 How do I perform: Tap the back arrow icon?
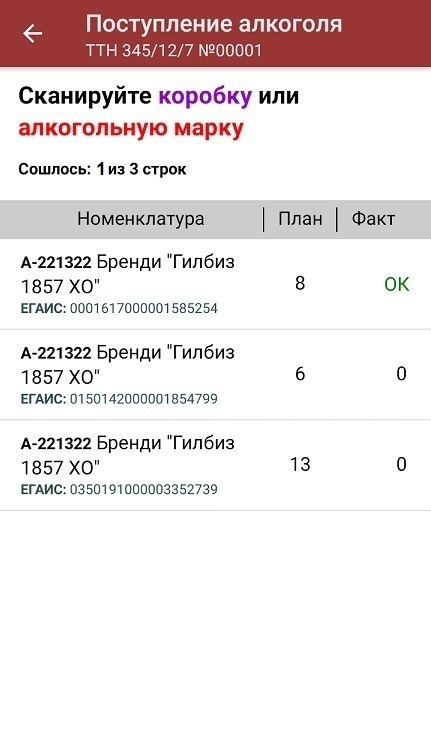pyautogui.click(x=33, y=34)
